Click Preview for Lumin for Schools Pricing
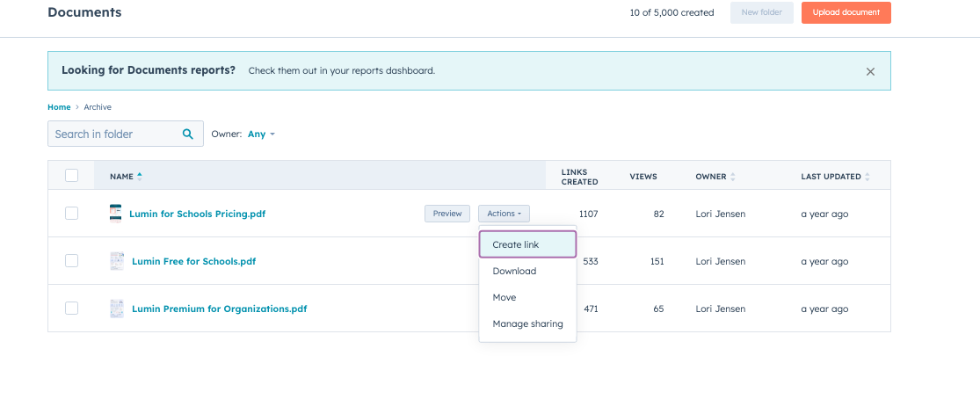The image size is (980, 407). point(447,214)
